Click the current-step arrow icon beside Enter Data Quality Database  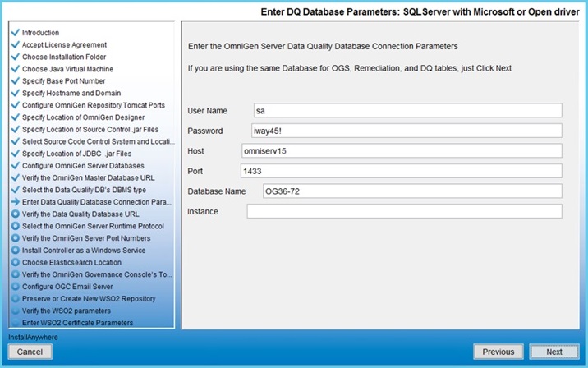16,202
